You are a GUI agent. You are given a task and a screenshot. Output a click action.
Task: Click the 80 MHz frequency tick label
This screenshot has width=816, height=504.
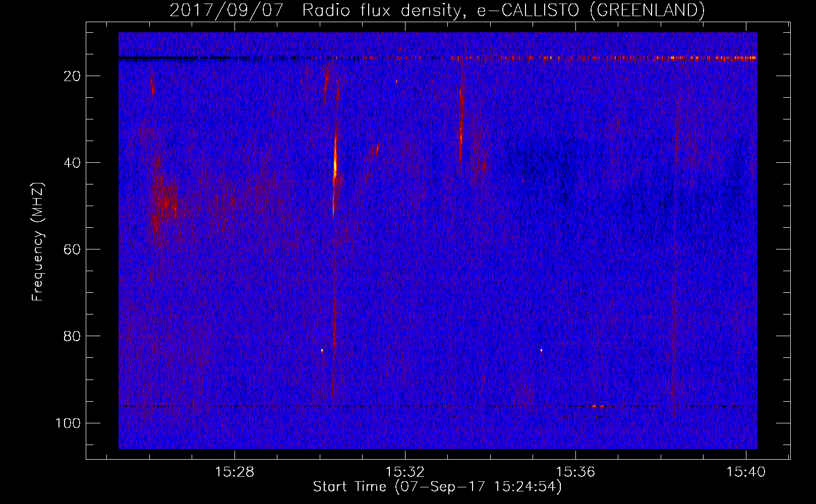coord(73,336)
